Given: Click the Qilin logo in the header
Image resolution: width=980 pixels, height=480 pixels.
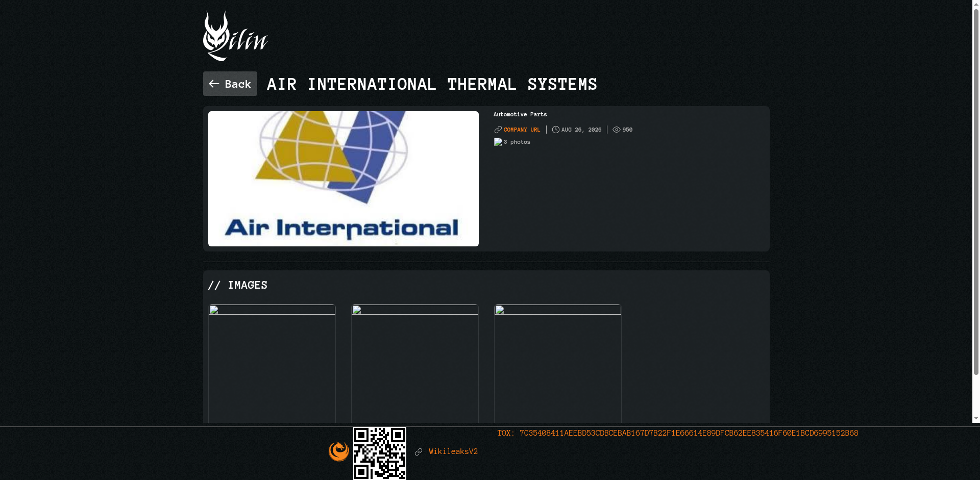Looking at the screenshot, I should [235, 36].
